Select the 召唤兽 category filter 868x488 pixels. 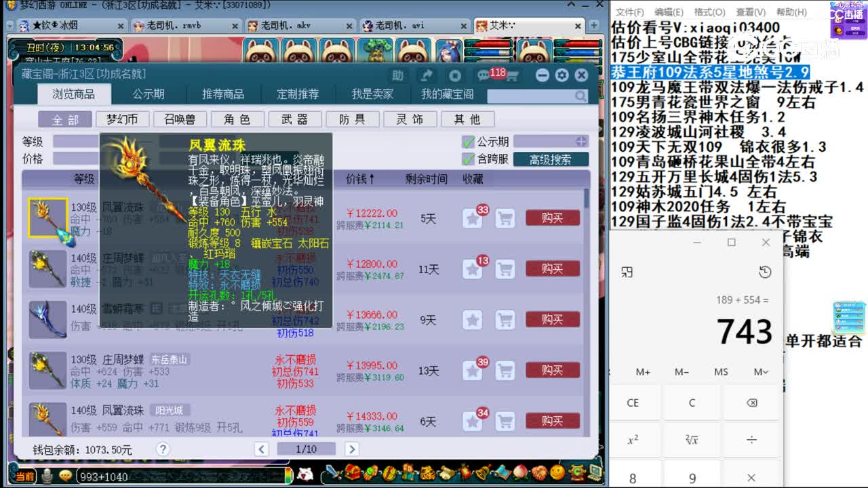click(180, 119)
